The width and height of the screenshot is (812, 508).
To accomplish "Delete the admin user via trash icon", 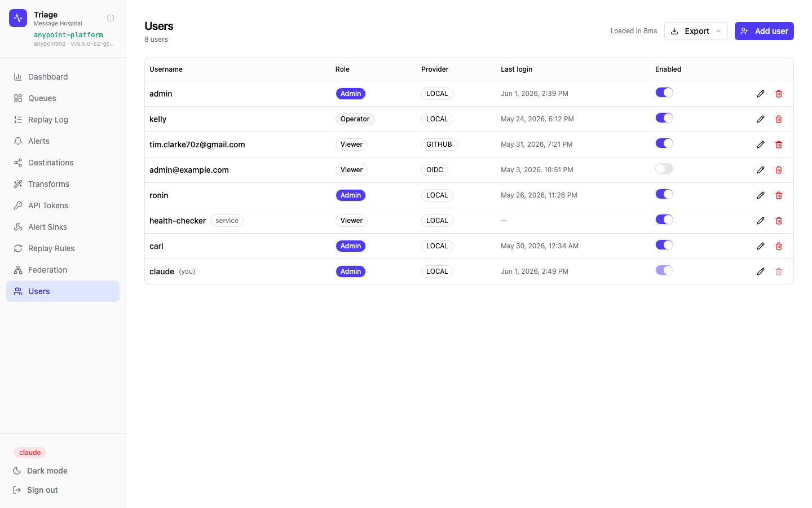I will pyautogui.click(x=779, y=94).
